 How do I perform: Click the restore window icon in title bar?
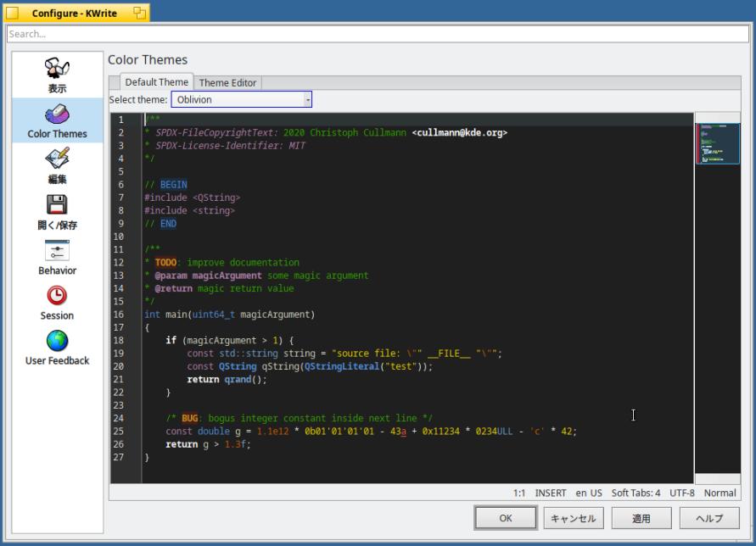click(x=139, y=13)
